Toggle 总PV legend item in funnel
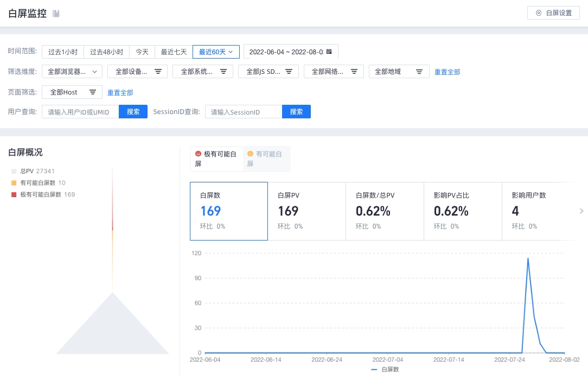 (33, 171)
